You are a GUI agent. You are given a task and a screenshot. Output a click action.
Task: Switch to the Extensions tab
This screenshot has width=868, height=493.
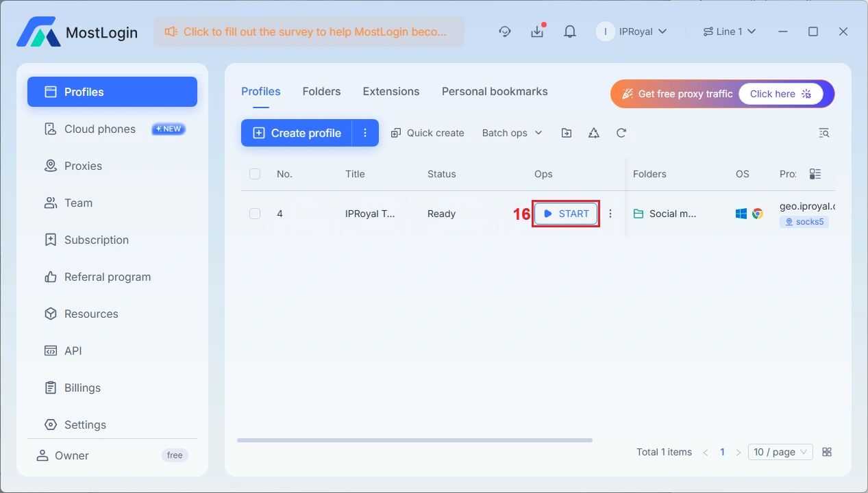tap(391, 92)
